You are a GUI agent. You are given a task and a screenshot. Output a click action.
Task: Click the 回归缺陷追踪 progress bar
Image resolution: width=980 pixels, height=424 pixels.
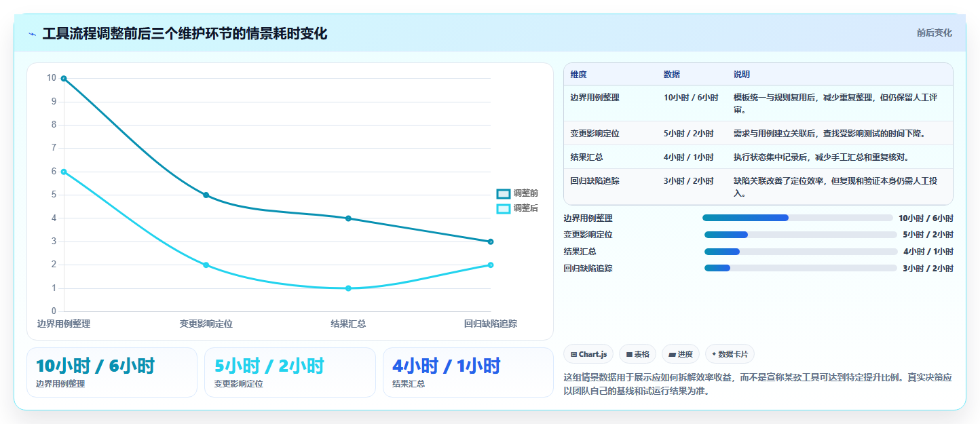coord(801,268)
